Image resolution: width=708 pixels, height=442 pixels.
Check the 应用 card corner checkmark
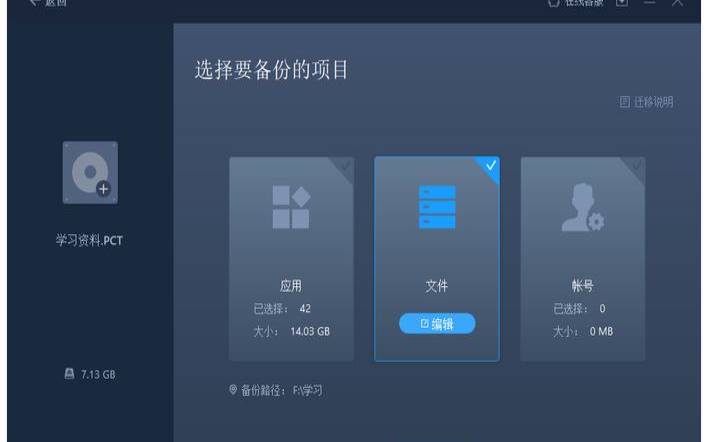tap(345, 166)
